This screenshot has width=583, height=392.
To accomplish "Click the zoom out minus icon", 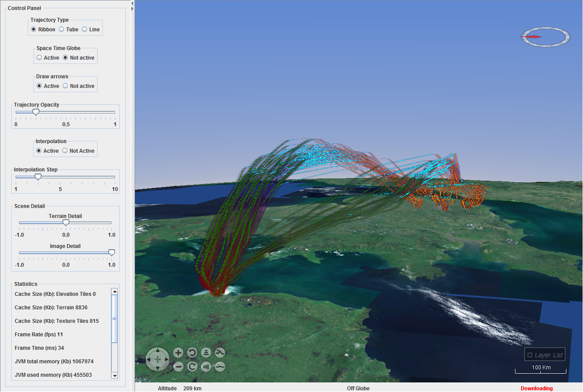I will (x=178, y=367).
